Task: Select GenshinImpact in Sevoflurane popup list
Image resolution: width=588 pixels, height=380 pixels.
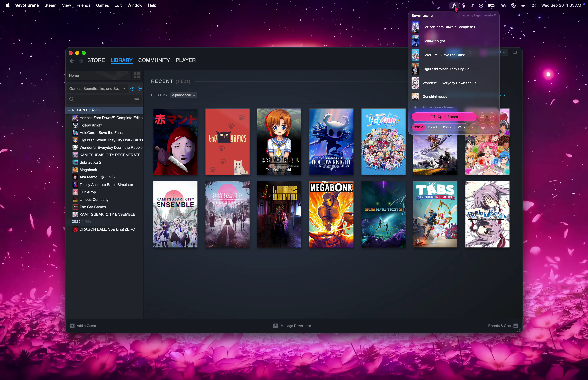Action: tap(454, 97)
